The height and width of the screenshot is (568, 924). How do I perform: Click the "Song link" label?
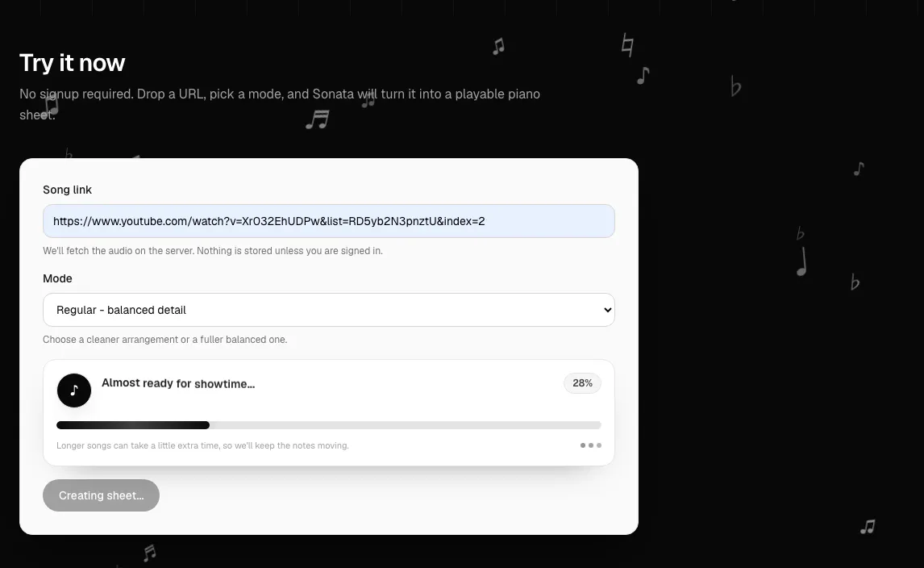[x=67, y=190]
